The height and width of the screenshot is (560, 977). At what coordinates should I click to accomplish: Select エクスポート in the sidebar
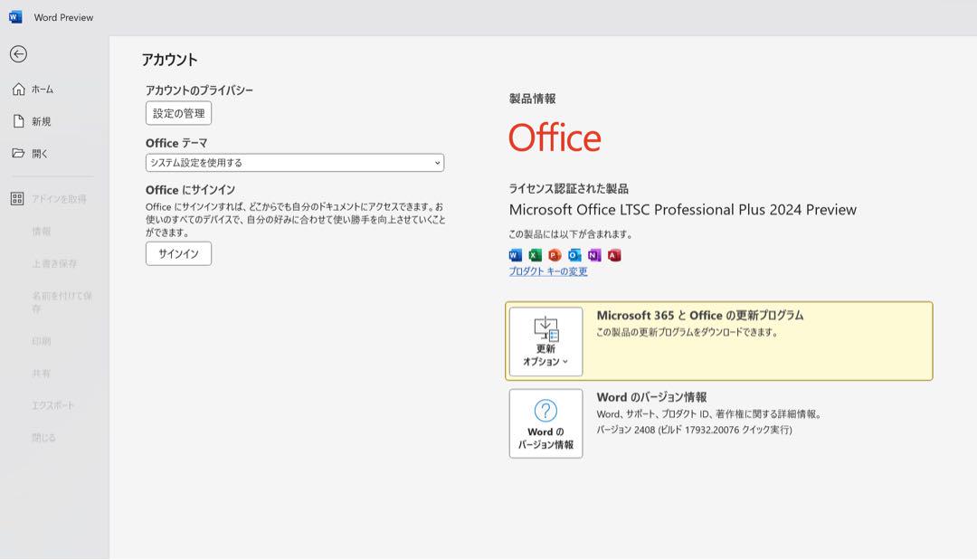click(53, 405)
